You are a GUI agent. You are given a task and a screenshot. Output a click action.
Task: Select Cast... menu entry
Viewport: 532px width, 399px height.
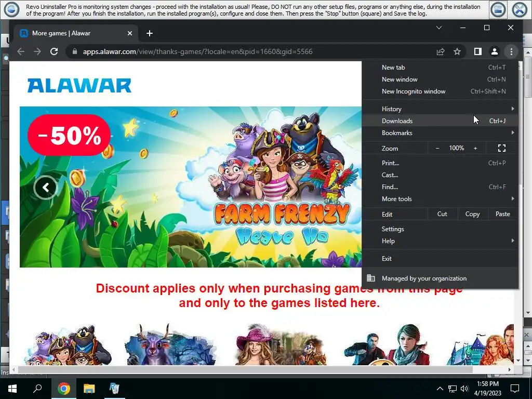(x=440, y=175)
